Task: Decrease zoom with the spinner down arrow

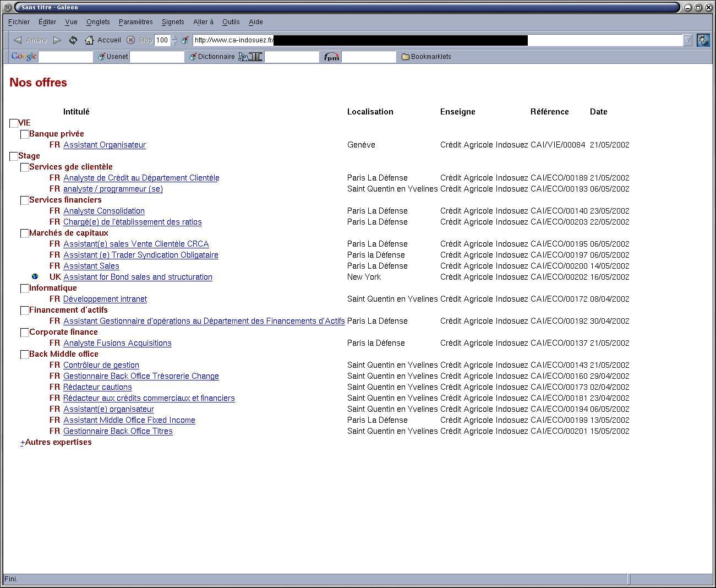Action: pos(174,43)
